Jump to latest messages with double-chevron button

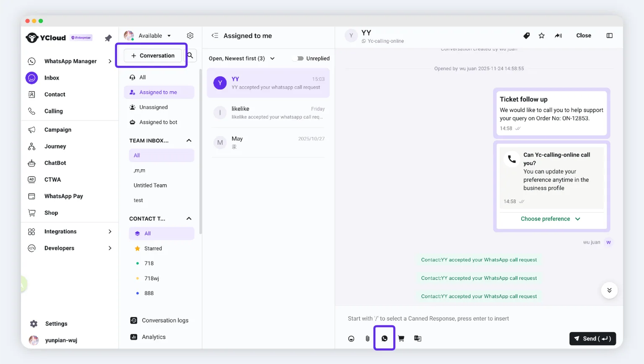point(609,290)
